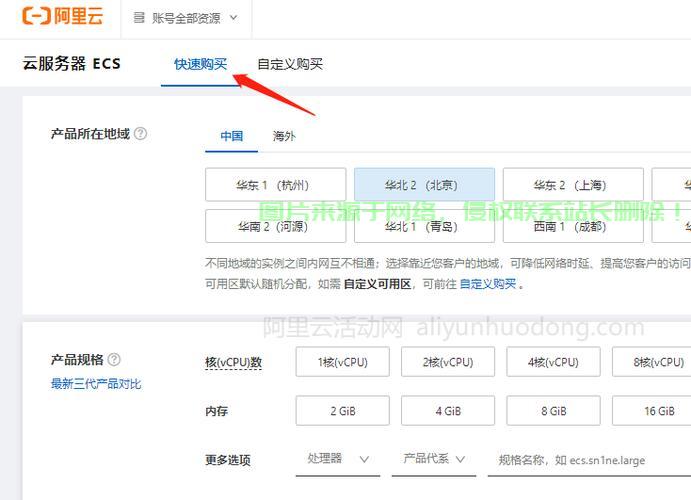Open the 最新三代产品对比 link

[96, 384]
